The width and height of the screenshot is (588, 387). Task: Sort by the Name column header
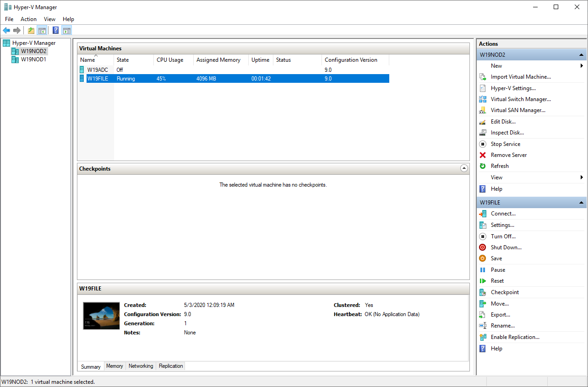96,60
